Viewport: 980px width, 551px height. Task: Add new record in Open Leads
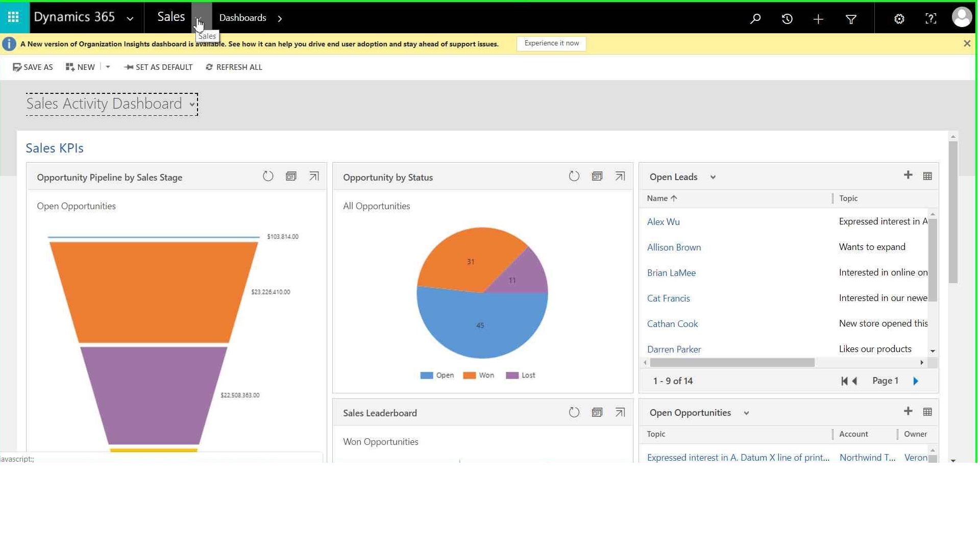(x=908, y=176)
